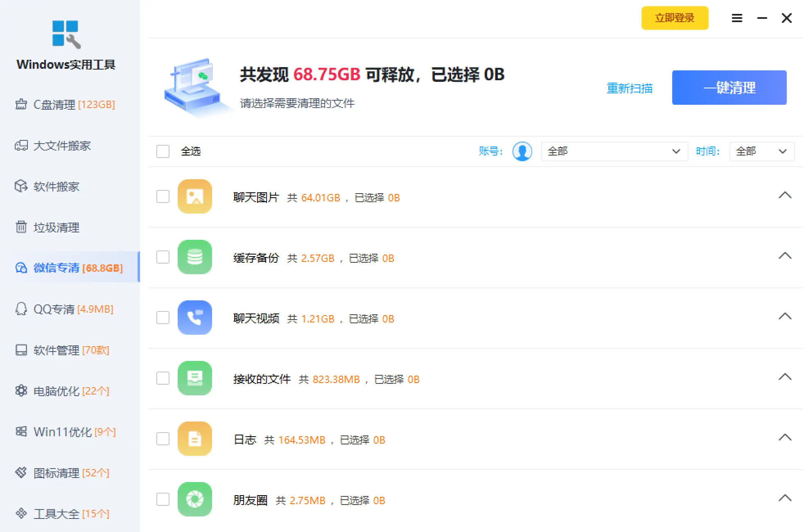Click the yellow 聊天图片 category icon
This screenshot has width=804, height=532.
(x=194, y=197)
